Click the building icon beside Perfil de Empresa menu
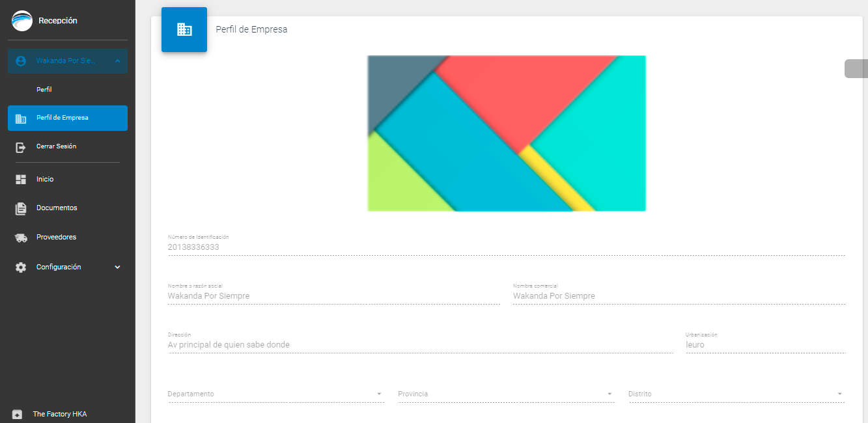 point(21,118)
